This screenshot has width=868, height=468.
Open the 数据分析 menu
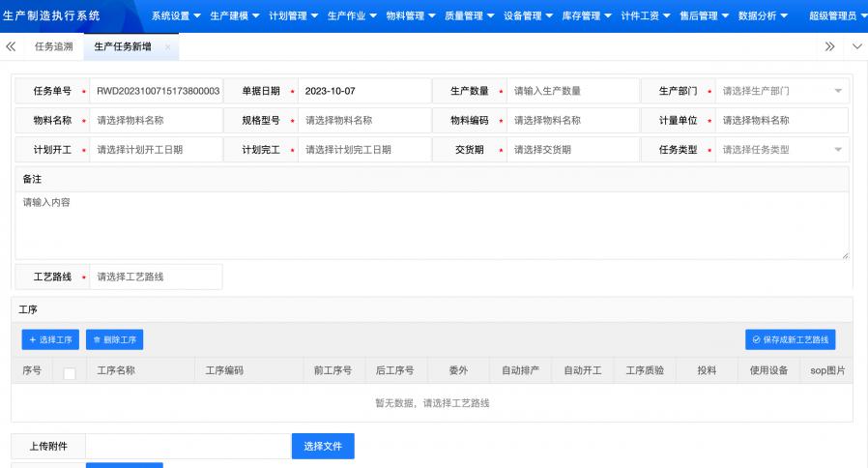click(763, 15)
